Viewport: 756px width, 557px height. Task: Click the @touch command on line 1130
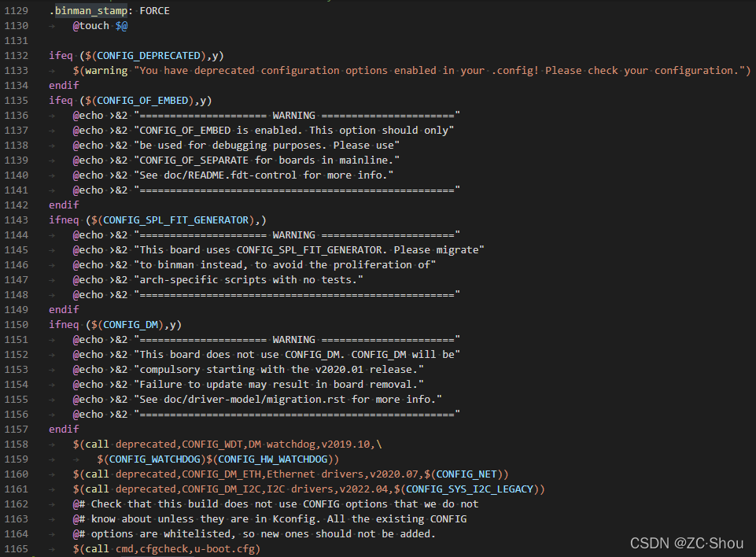pos(90,25)
